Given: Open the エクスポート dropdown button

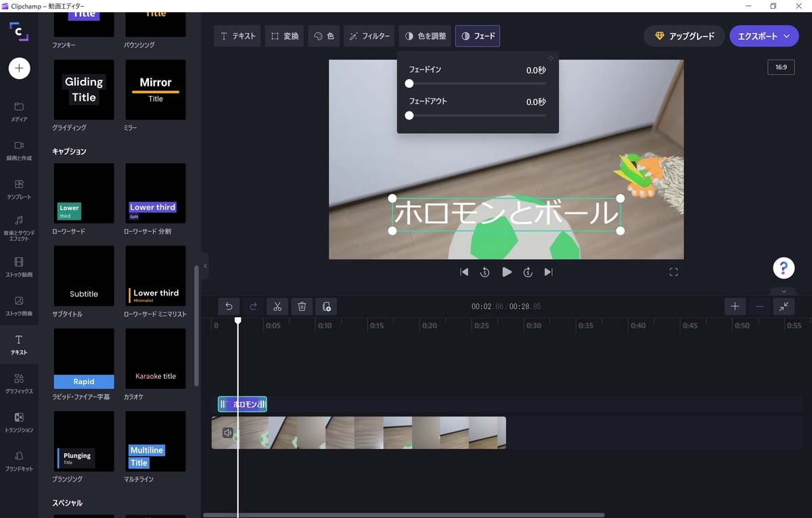Looking at the screenshot, I should click(x=765, y=36).
